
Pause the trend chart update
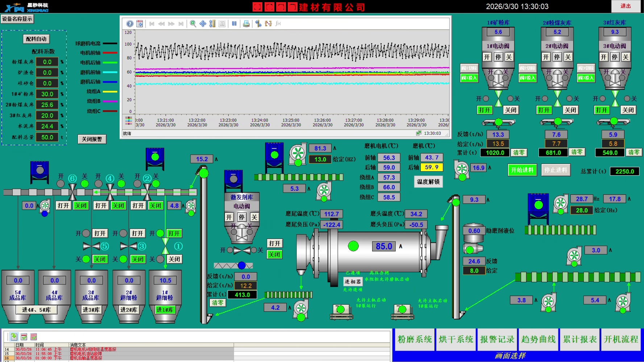[x=234, y=24]
